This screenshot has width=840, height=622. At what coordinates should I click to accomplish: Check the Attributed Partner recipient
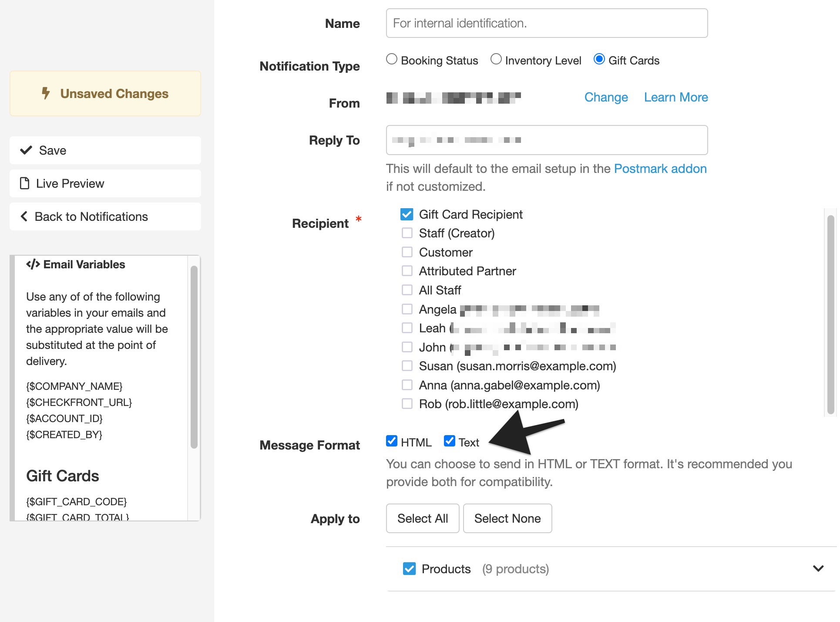tap(407, 271)
